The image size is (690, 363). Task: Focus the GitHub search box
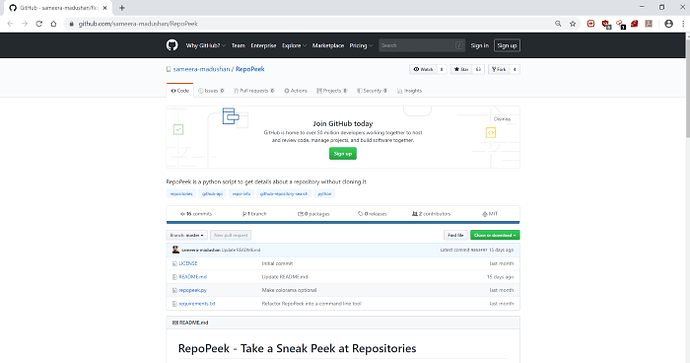[x=422, y=45]
